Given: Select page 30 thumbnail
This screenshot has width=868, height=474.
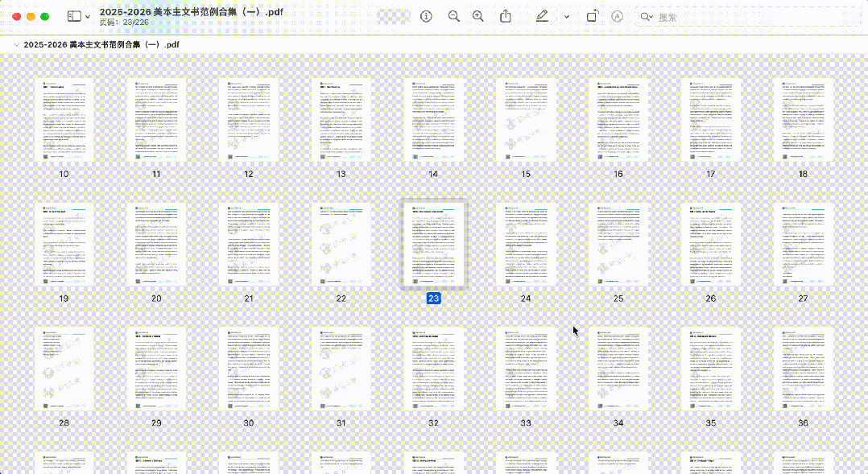Looking at the screenshot, I should point(249,369).
